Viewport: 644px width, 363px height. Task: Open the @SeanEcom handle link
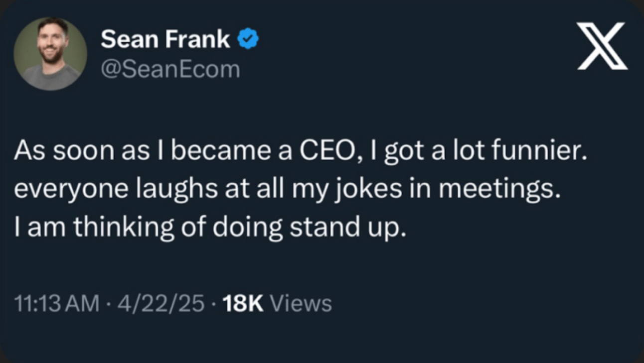[170, 70]
